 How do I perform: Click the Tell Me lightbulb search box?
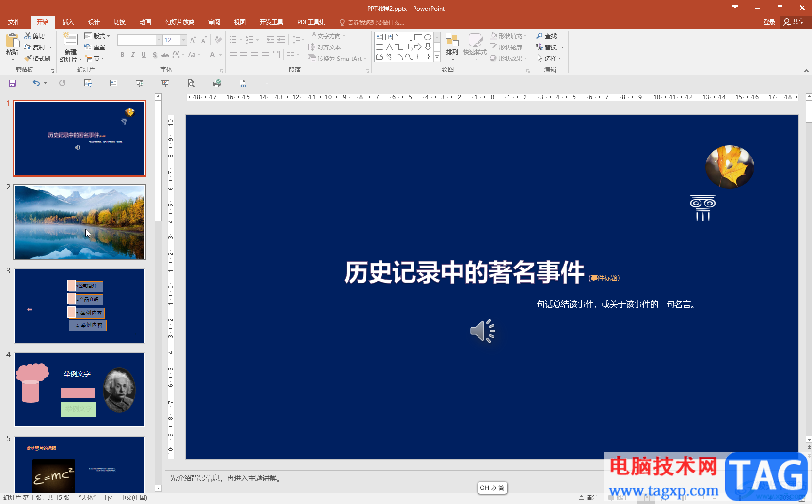pyautogui.click(x=372, y=22)
